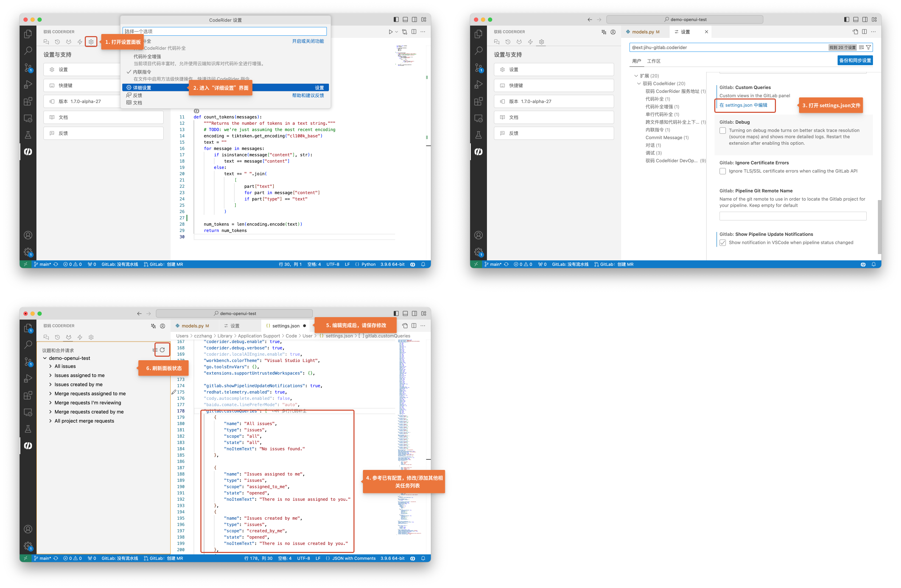Click the Pipeline Git Remote Name field
Viewport: 901px width, 588px height.
792,216
